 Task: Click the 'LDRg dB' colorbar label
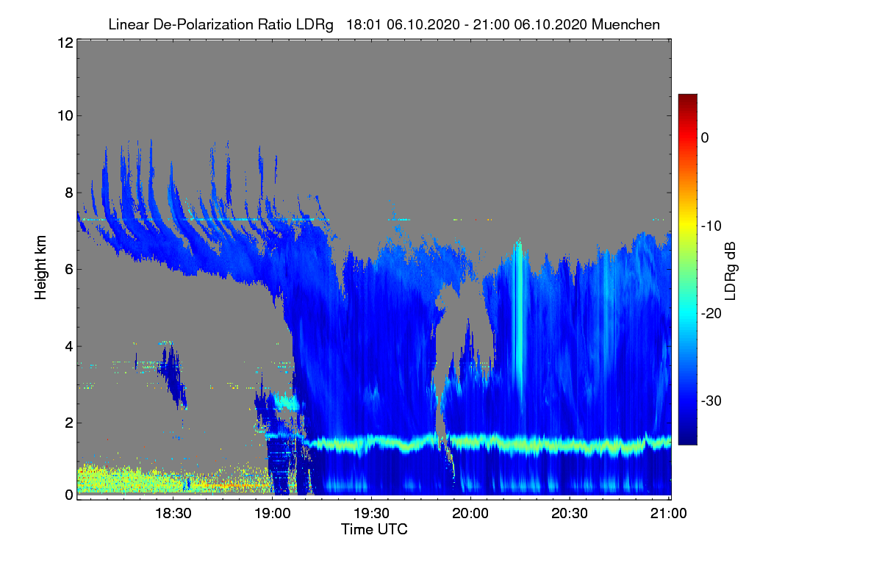click(x=730, y=270)
